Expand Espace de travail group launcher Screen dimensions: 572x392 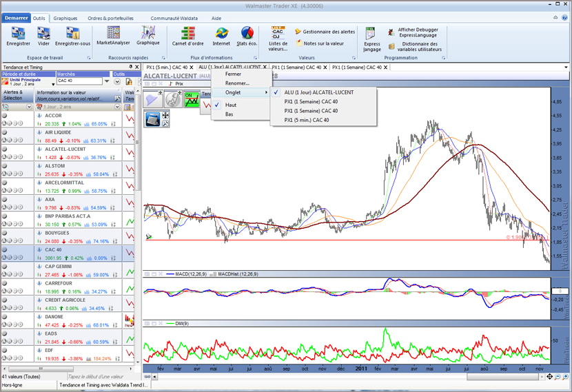tap(89, 58)
